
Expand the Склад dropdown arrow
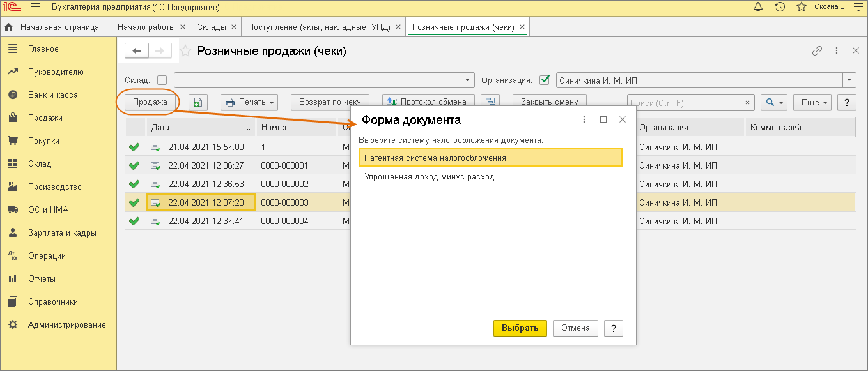point(469,80)
